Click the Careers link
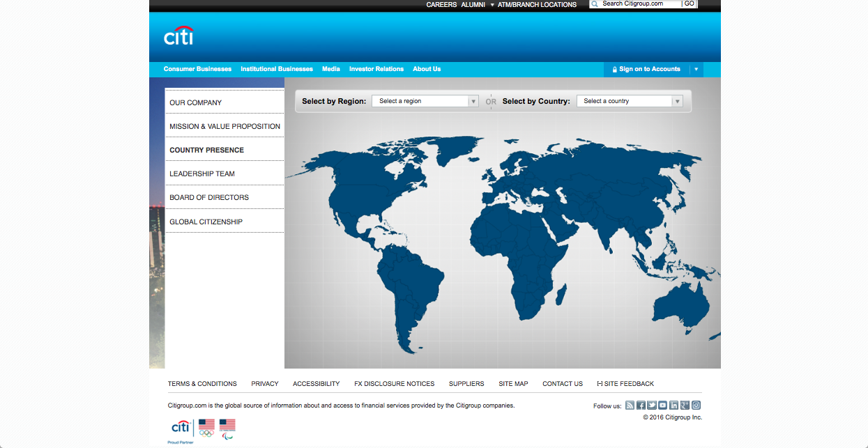The image size is (868, 448). click(441, 5)
